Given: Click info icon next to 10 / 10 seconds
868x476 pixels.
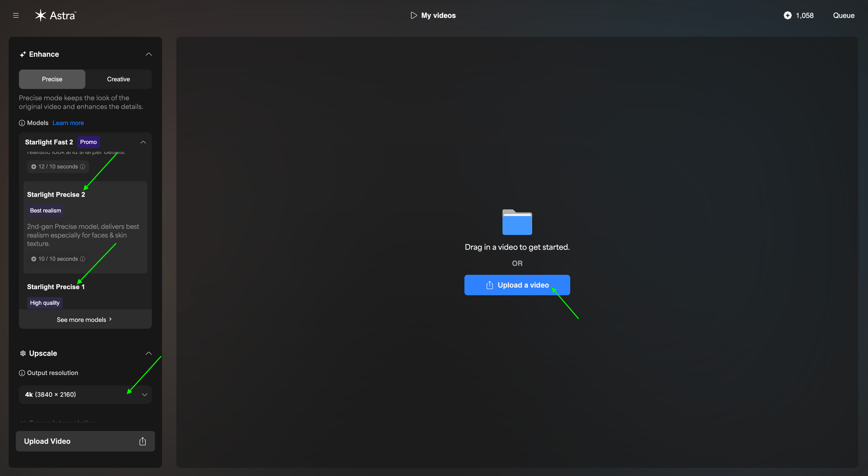Looking at the screenshot, I should click(83, 259).
